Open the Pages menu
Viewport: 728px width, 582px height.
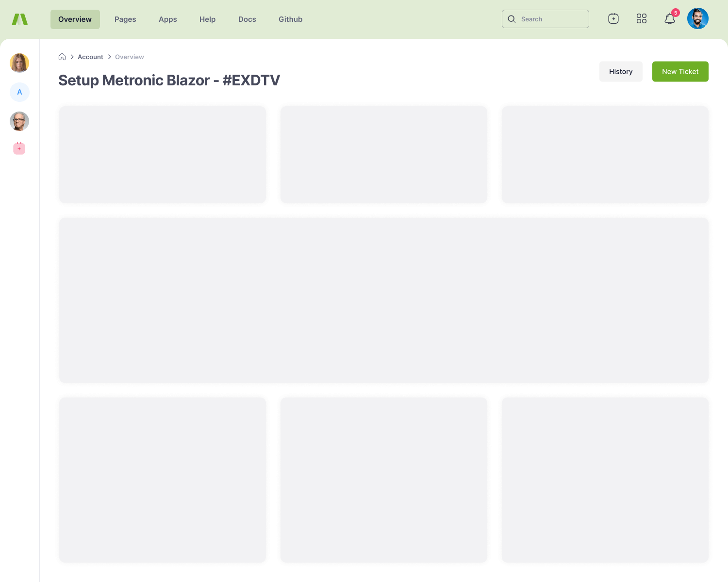pyautogui.click(x=125, y=19)
